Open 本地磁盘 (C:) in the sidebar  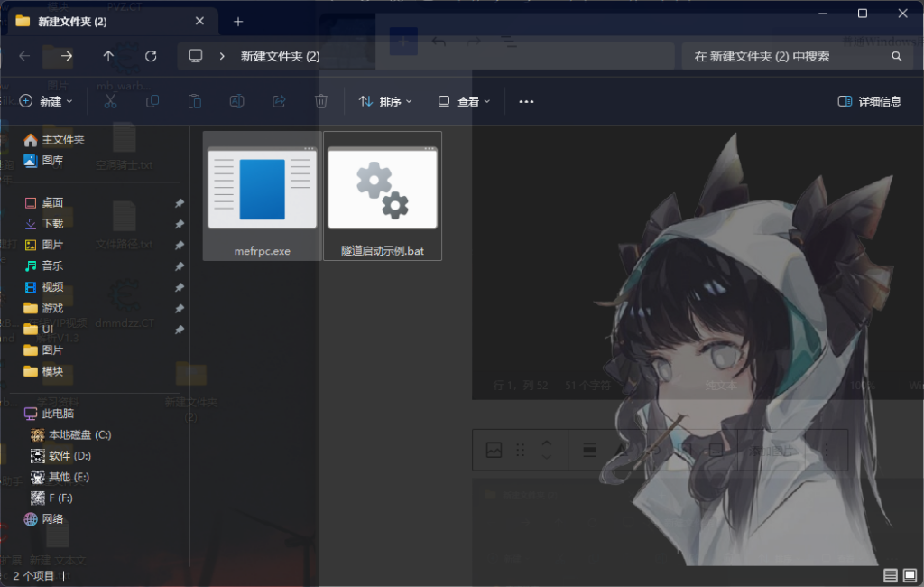[79, 434]
